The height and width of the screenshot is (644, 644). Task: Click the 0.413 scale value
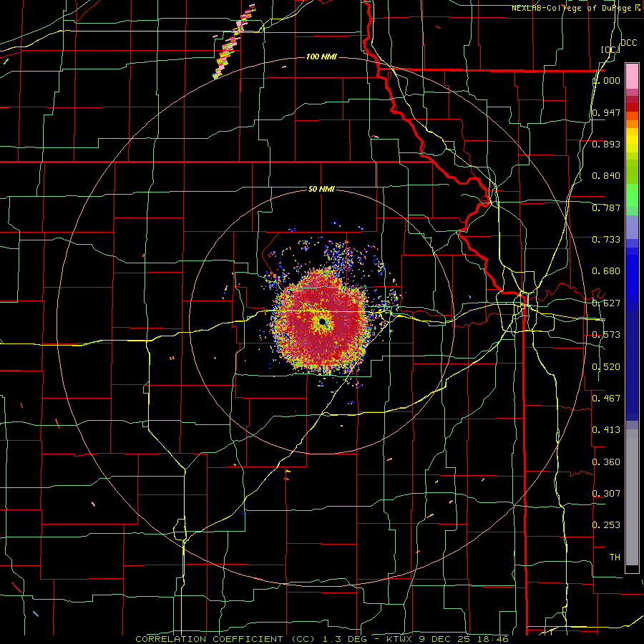(606, 430)
